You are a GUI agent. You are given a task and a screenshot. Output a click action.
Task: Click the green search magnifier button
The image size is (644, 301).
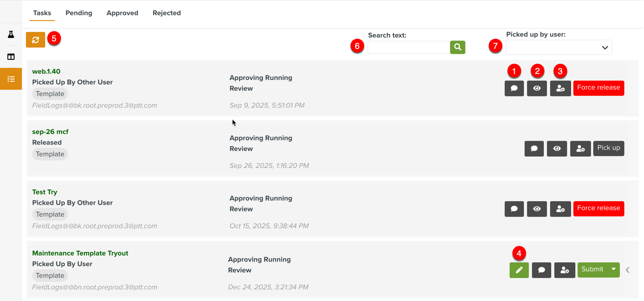point(457,47)
